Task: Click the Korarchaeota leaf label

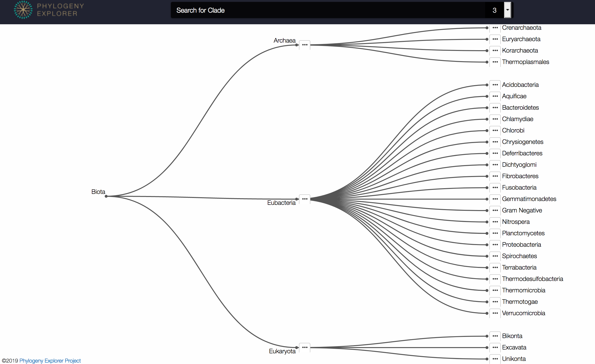Action: pos(520,51)
